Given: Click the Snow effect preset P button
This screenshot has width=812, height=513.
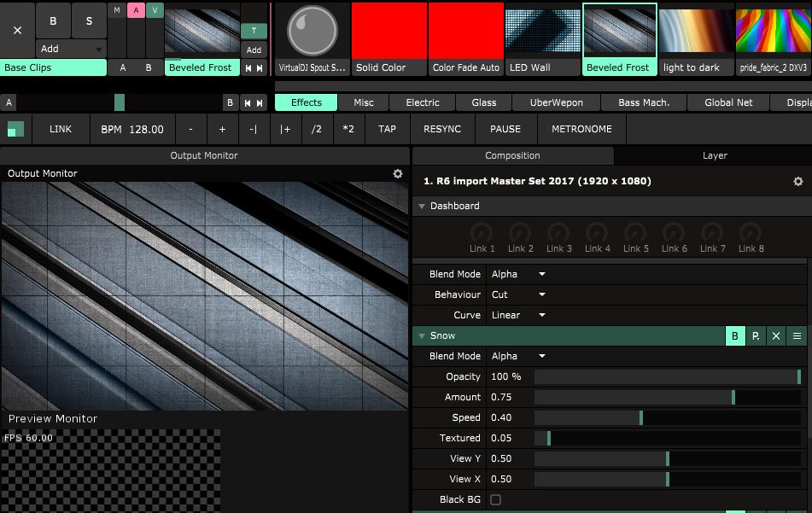Looking at the screenshot, I should [755, 336].
